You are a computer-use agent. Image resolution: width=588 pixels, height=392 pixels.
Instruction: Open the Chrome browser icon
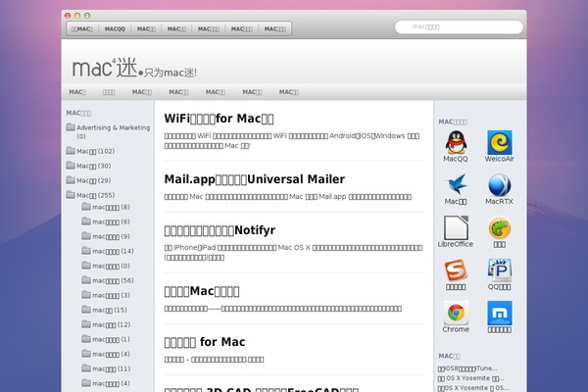pyautogui.click(x=456, y=313)
